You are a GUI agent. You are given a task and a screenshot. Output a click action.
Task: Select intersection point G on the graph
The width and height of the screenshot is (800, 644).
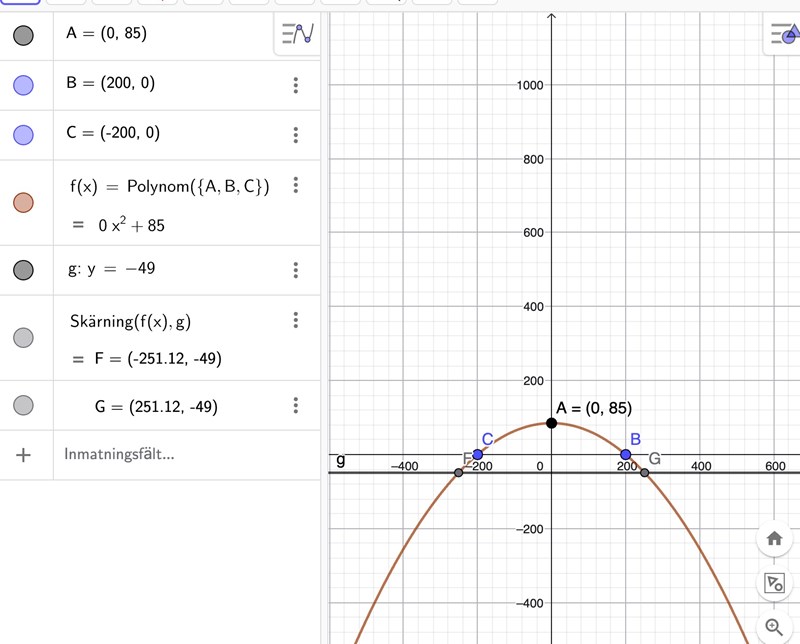point(644,472)
